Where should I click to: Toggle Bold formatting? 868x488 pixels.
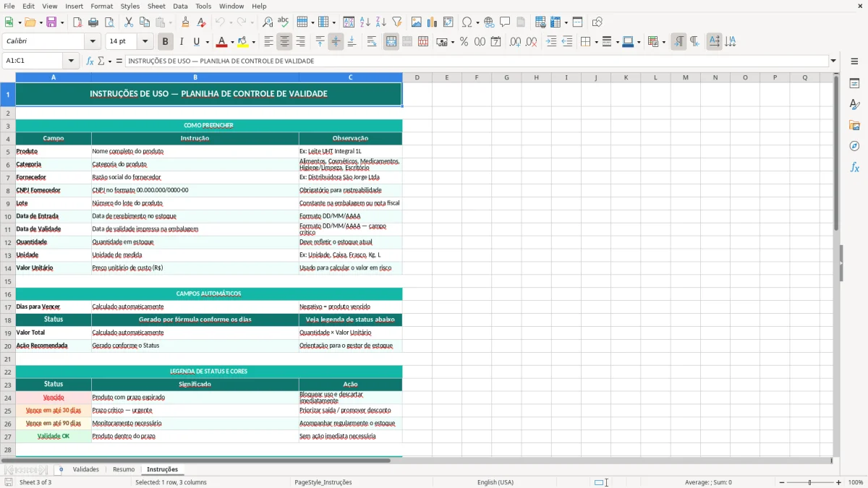165,42
